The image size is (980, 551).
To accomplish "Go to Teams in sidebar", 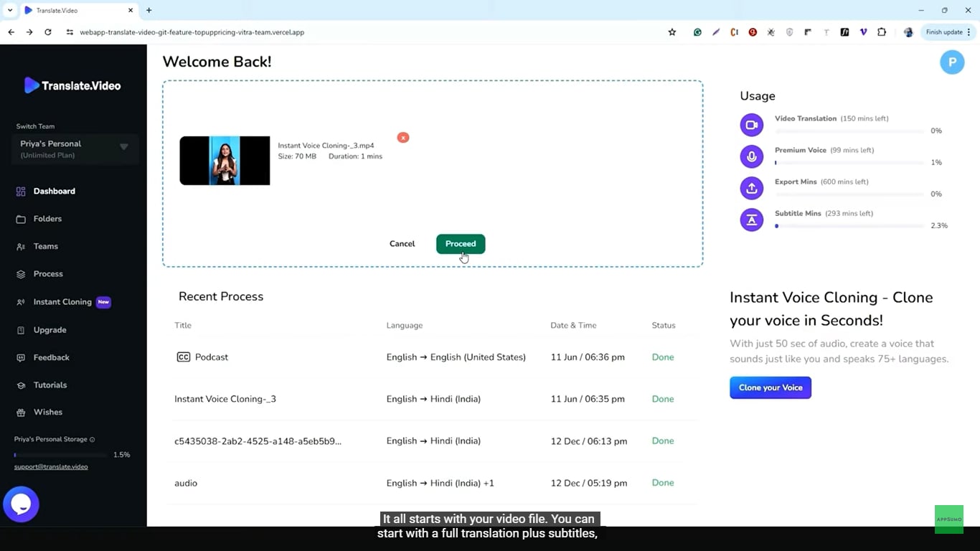I will tap(45, 246).
